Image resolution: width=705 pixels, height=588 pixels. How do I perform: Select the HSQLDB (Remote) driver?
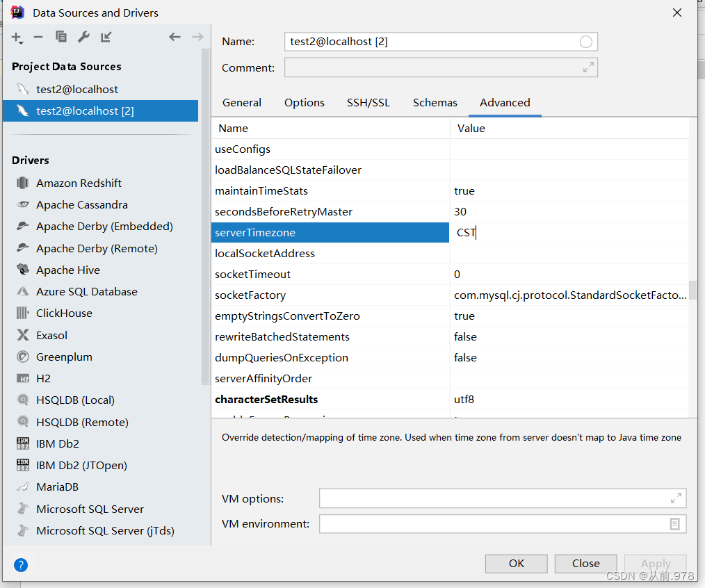tap(82, 422)
